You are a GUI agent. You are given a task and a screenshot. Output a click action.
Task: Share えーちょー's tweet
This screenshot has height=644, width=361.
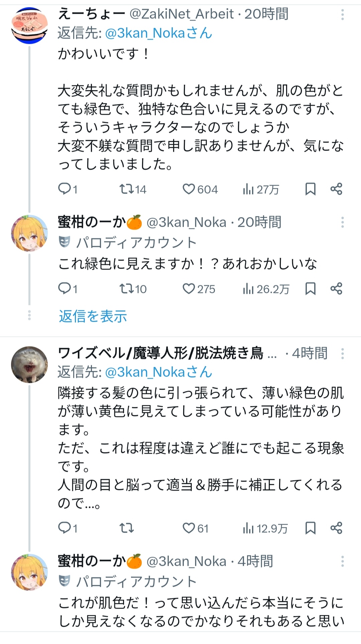pyautogui.click(x=336, y=189)
